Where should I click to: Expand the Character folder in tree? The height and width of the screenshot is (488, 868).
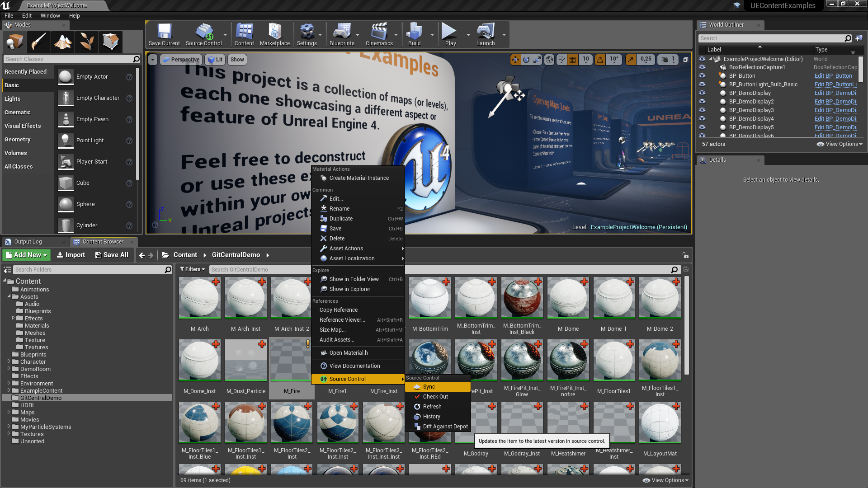tap(9, 361)
